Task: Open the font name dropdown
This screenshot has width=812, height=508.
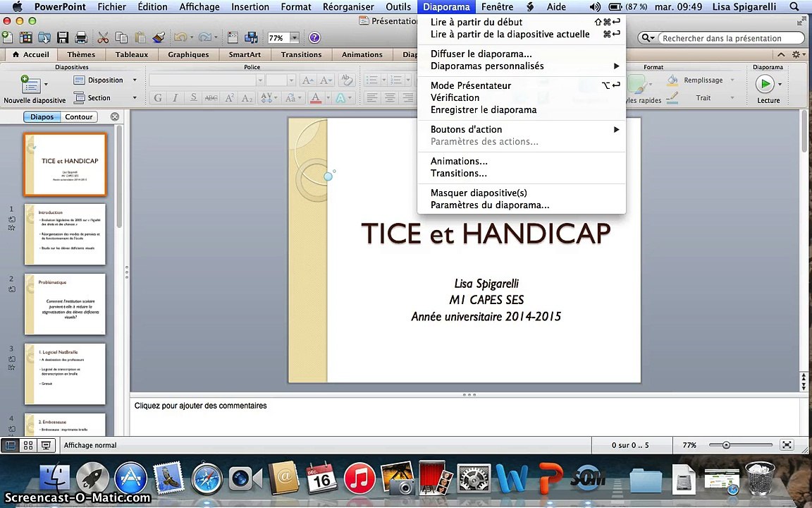Action: tap(261, 80)
